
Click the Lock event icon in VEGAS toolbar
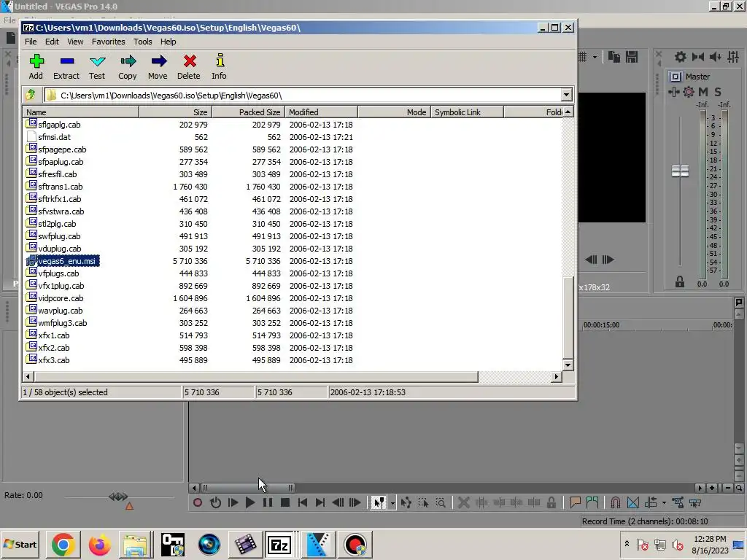click(x=551, y=502)
